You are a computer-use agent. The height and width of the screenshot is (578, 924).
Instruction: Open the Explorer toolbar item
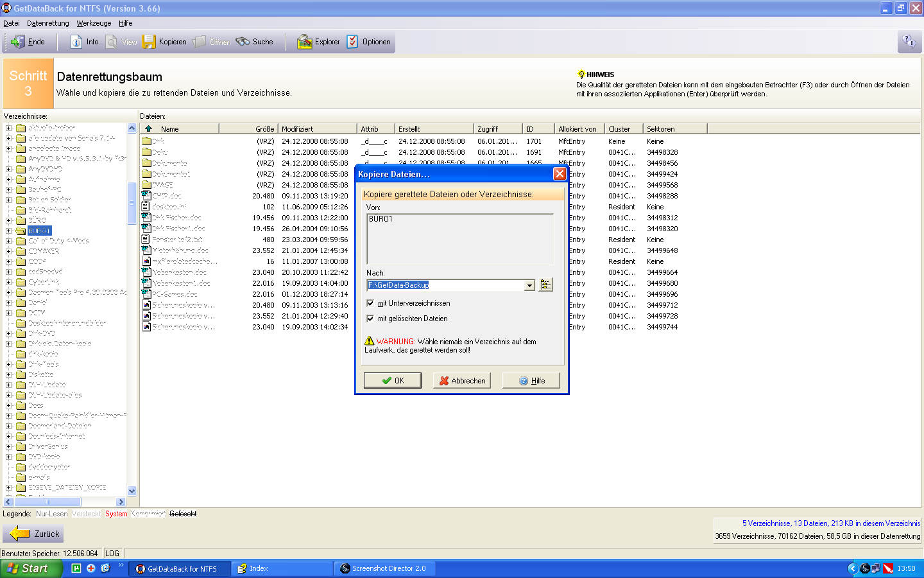tap(318, 42)
